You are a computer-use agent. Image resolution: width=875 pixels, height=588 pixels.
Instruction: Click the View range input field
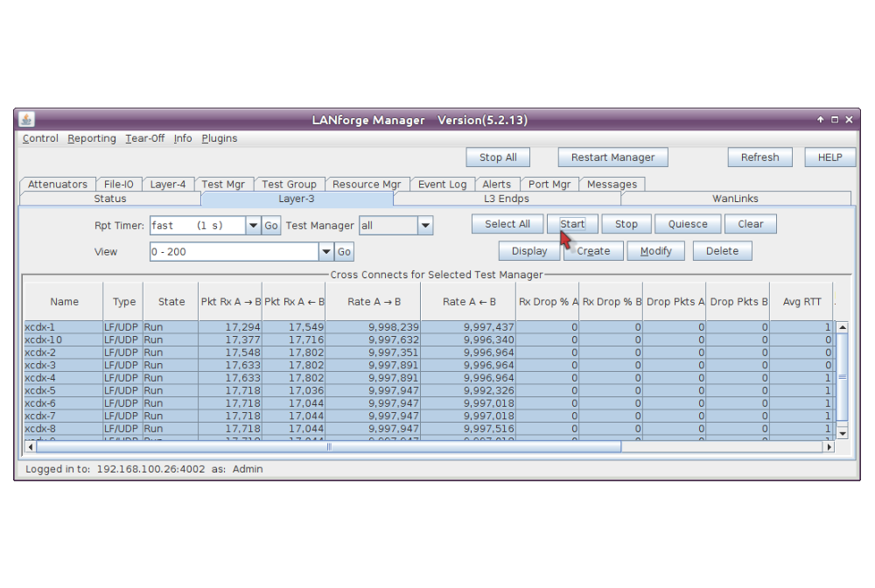click(233, 252)
